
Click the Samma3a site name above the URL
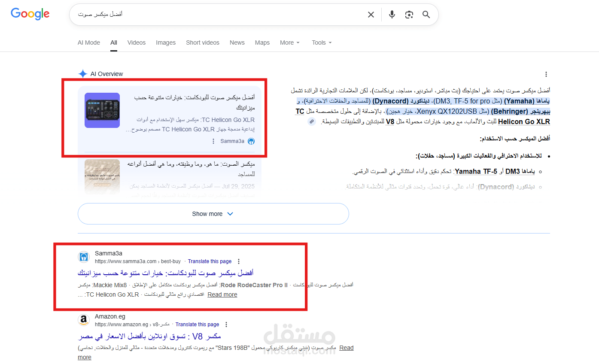[x=109, y=253]
